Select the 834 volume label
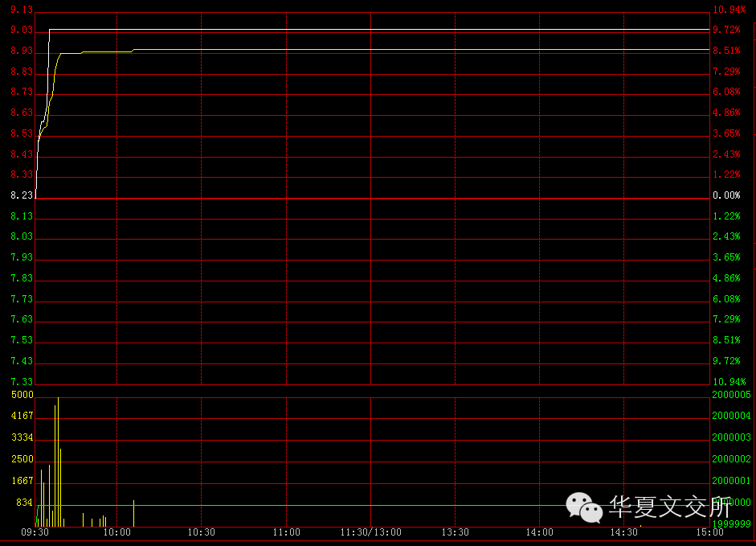The height and width of the screenshot is (546, 756). tap(24, 503)
